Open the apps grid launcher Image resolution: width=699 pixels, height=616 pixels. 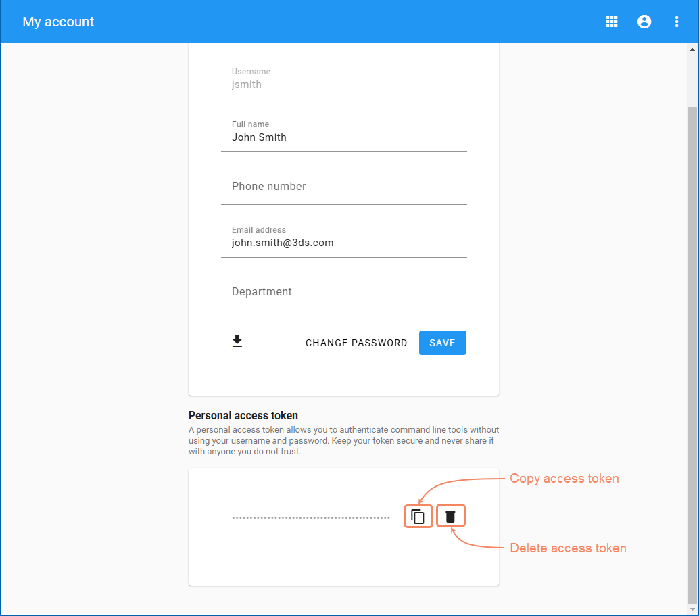point(612,22)
